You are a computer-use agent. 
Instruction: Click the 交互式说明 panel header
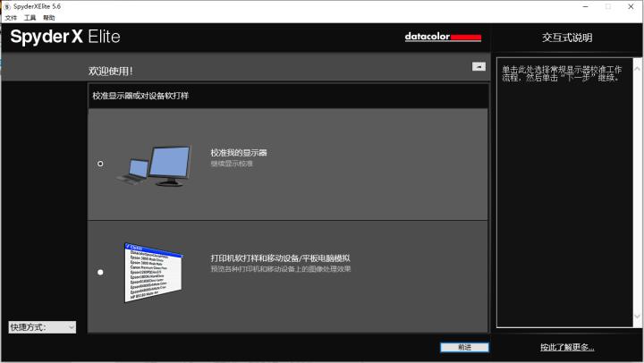(x=567, y=38)
